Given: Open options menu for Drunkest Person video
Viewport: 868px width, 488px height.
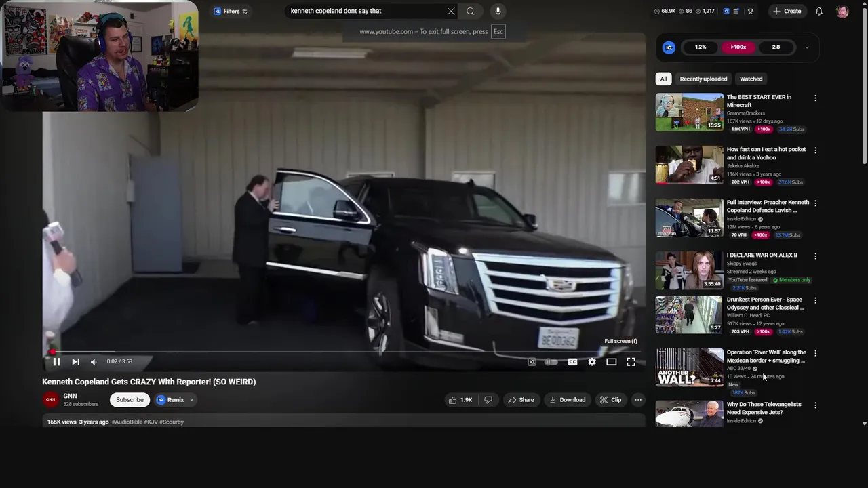Looking at the screenshot, I should click(815, 300).
